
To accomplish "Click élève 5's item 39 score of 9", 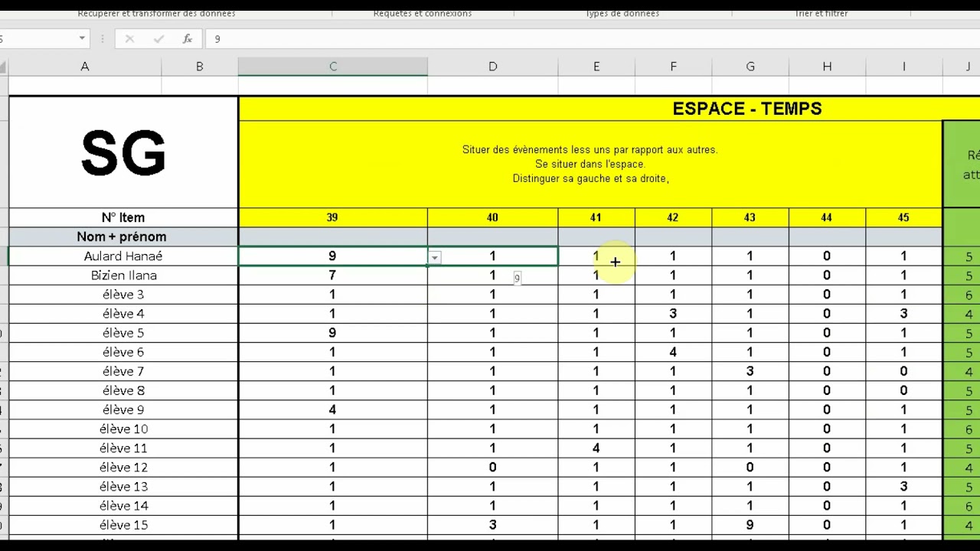I will tap(333, 333).
